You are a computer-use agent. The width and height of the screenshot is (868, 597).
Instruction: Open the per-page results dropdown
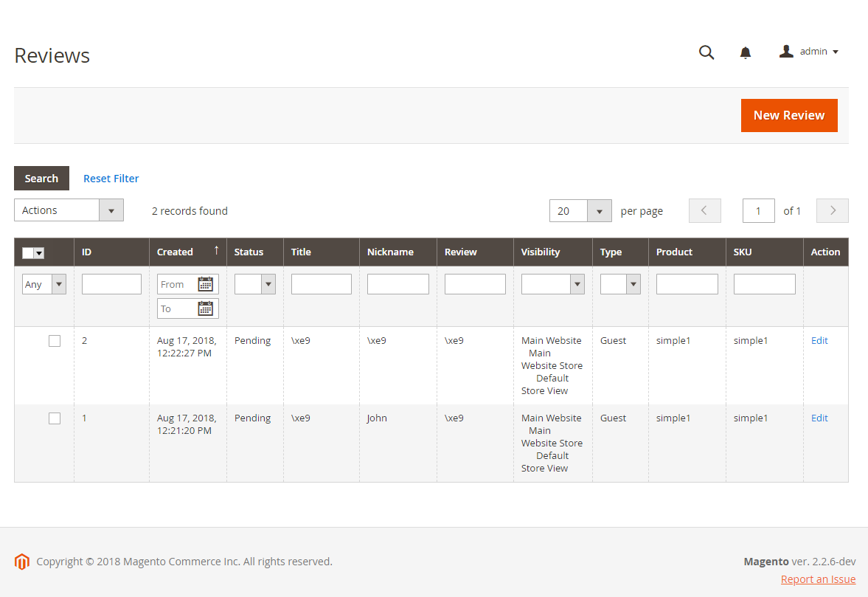pyautogui.click(x=600, y=210)
